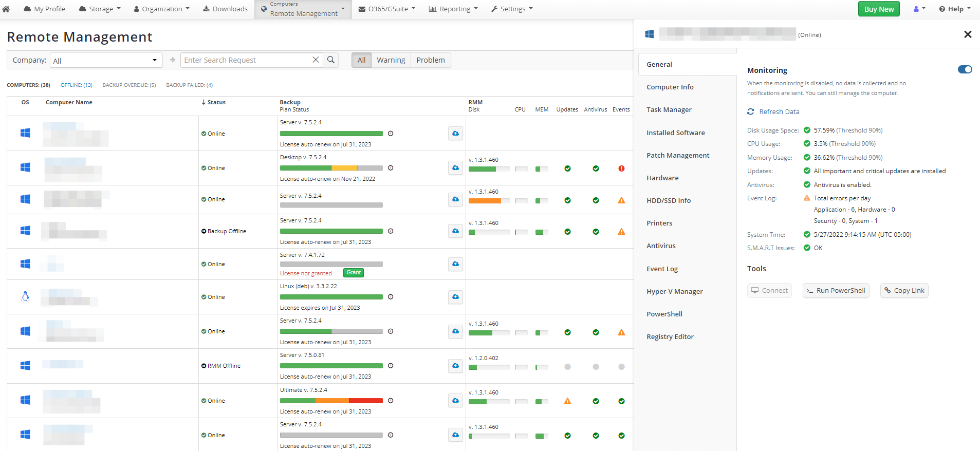980x451 pixels.
Task: Click the Desktop row backup plan status bar
Action: coord(331,168)
